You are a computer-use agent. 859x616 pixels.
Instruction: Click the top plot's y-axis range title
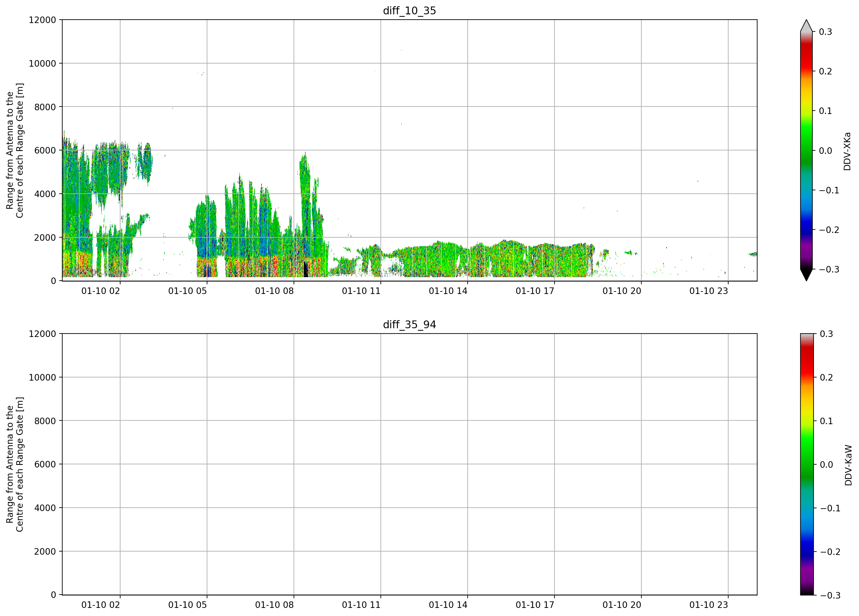[x=15, y=150]
